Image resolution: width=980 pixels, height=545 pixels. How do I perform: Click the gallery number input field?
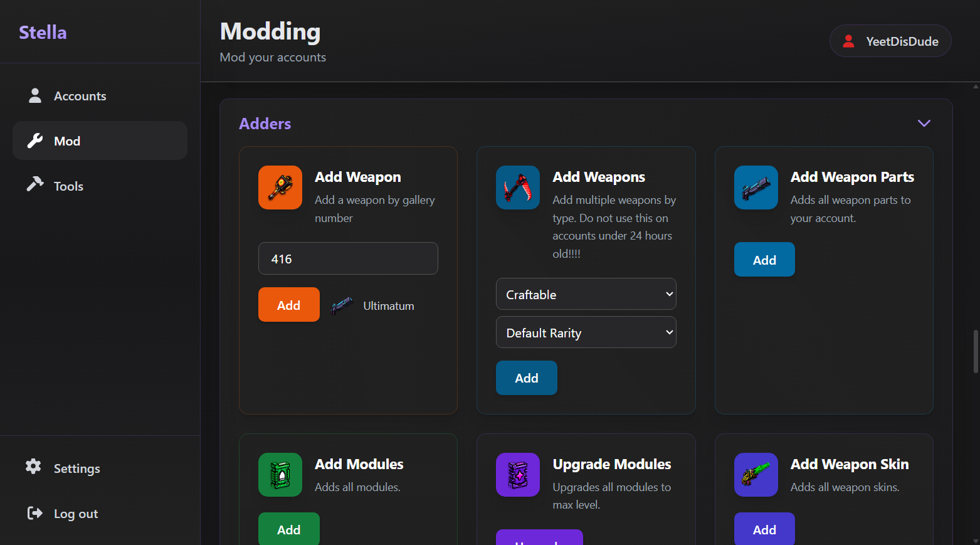348,258
